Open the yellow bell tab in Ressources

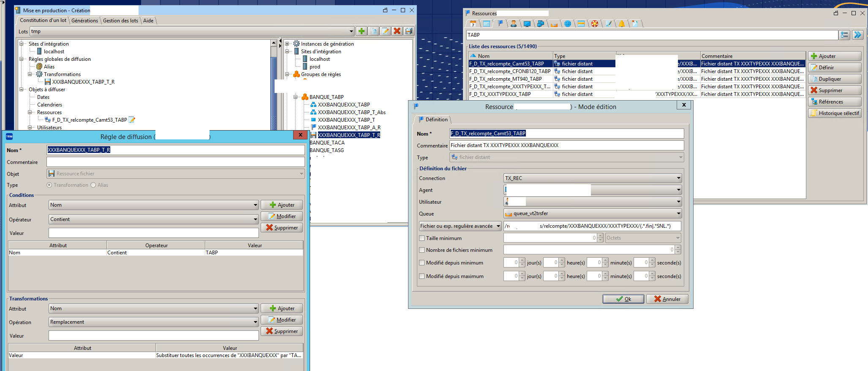pos(622,24)
